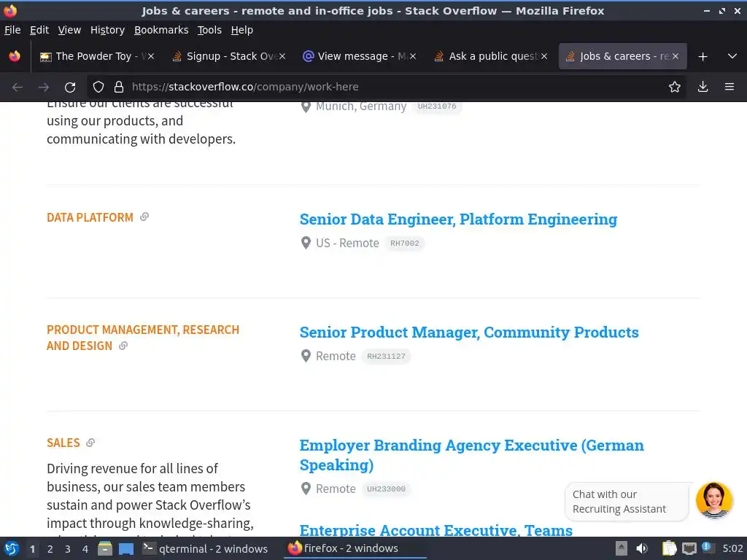Switch to workspace 3 in the taskbar

[68, 548]
